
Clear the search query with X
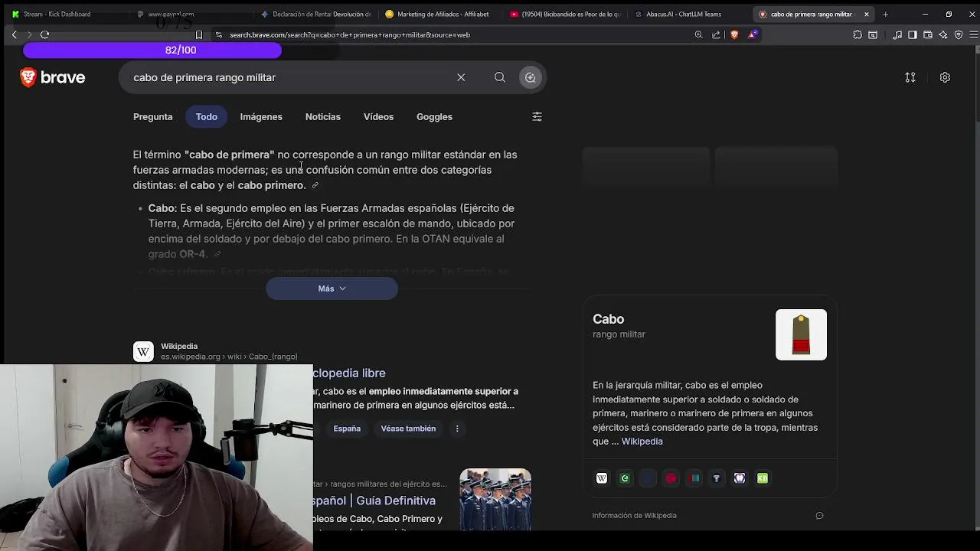pyautogui.click(x=461, y=77)
